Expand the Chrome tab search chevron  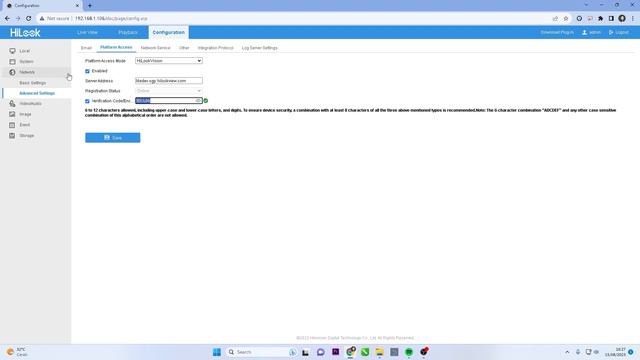(x=586, y=5)
